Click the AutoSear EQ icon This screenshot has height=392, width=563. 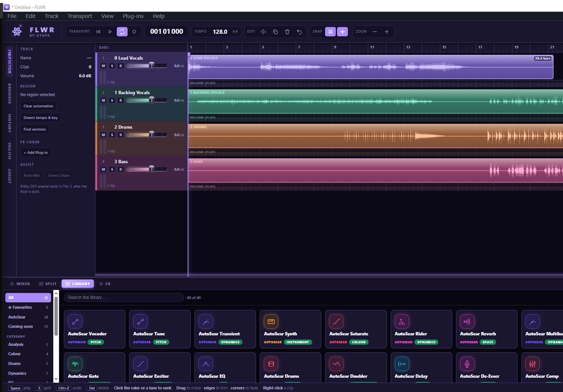coord(206,364)
